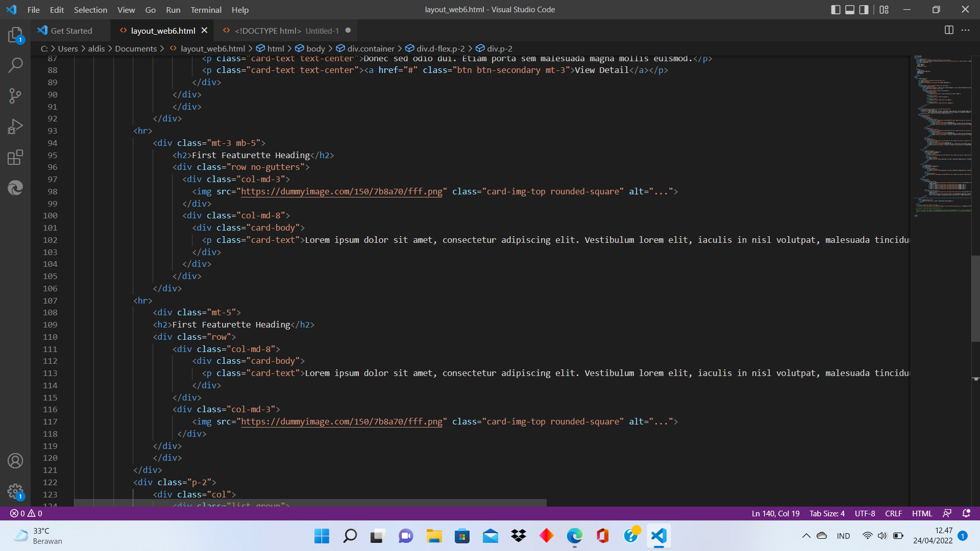The height and width of the screenshot is (551, 980).
Task: Open the feedback (tweet) icon in status bar
Action: (948, 513)
